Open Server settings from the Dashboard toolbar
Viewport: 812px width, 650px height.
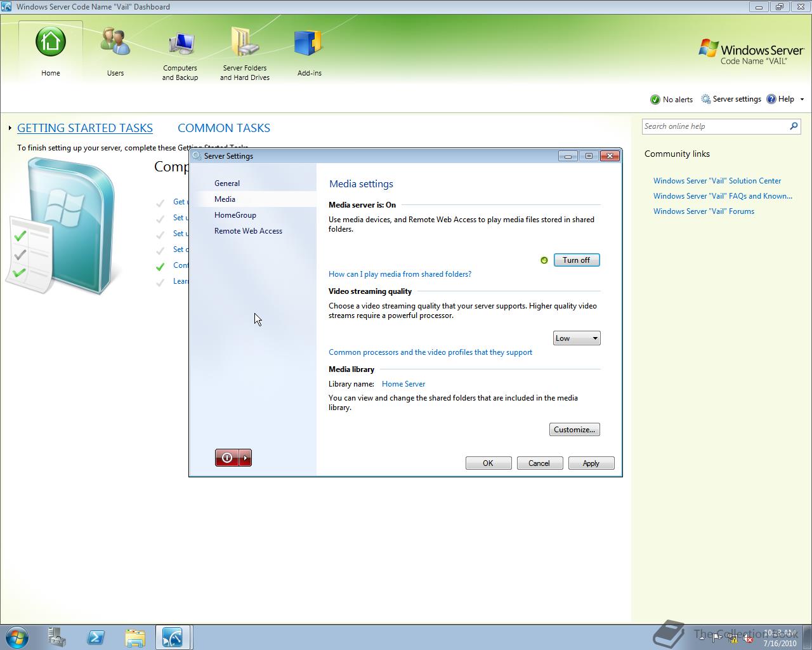coord(731,99)
